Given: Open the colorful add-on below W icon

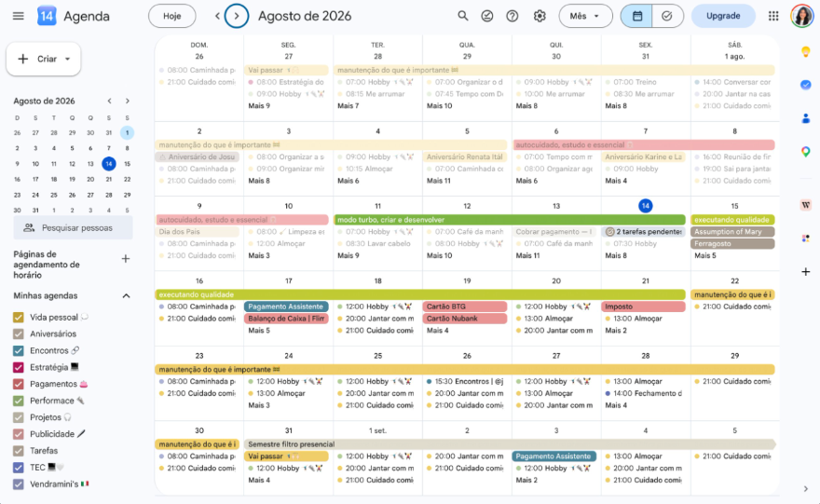Looking at the screenshot, I should point(806,238).
